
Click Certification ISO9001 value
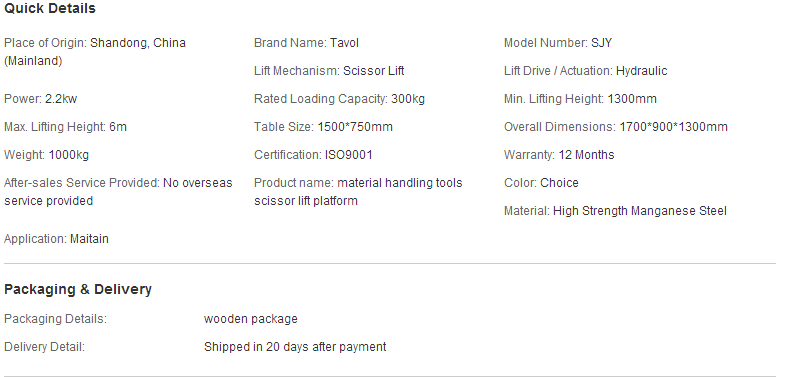348,155
